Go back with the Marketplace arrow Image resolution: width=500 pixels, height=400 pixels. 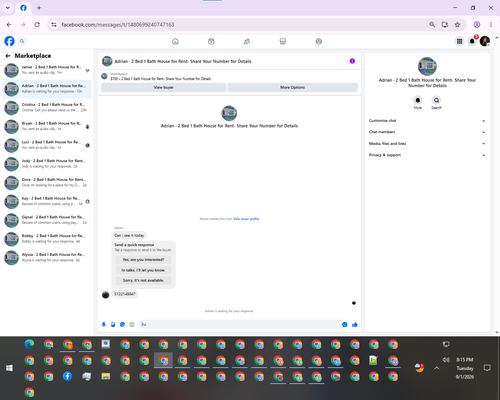tap(8, 56)
